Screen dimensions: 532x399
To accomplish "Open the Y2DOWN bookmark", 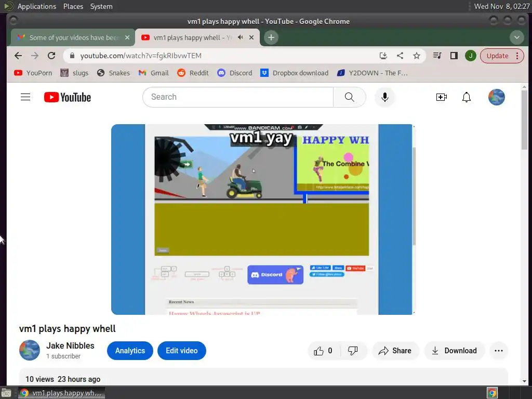I will pyautogui.click(x=372, y=73).
